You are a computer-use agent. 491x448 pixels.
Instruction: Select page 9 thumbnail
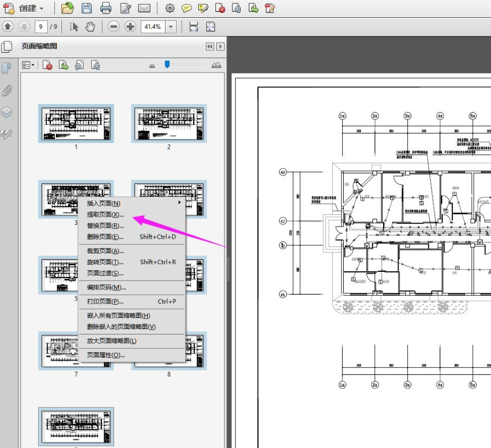point(76,427)
